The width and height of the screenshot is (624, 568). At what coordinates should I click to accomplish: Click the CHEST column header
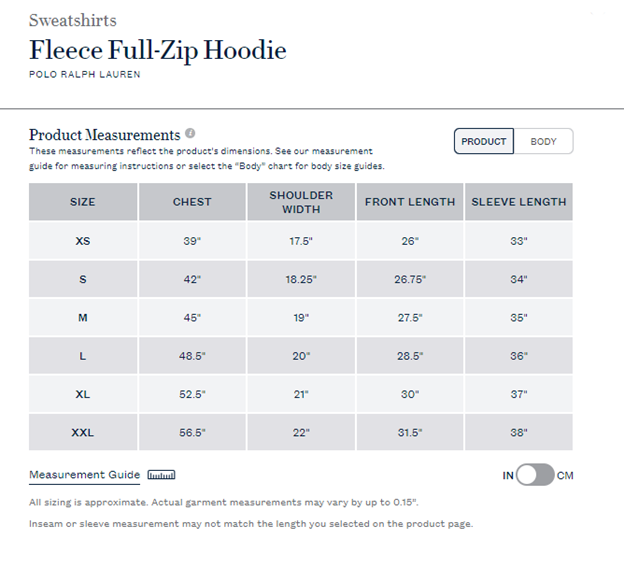[192, 202]
